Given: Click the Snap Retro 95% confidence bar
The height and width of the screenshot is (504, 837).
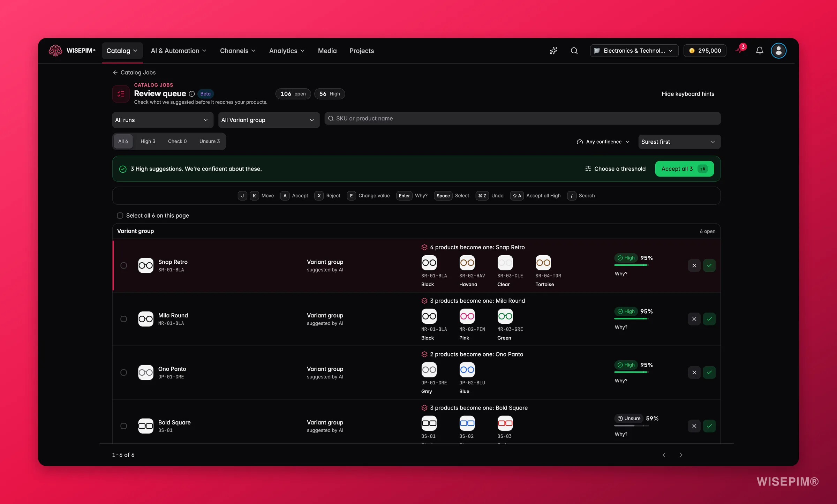Looking at the screenshot, I should coord(632,265).
